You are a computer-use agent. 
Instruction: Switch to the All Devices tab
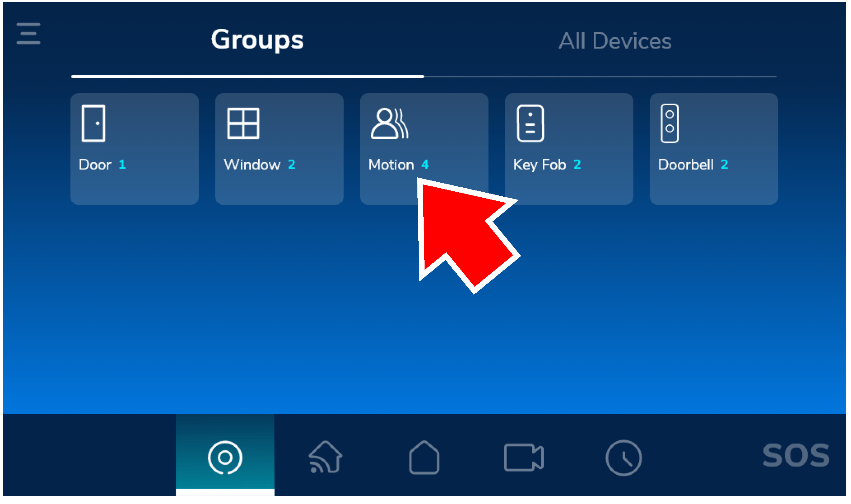(615, 41)
